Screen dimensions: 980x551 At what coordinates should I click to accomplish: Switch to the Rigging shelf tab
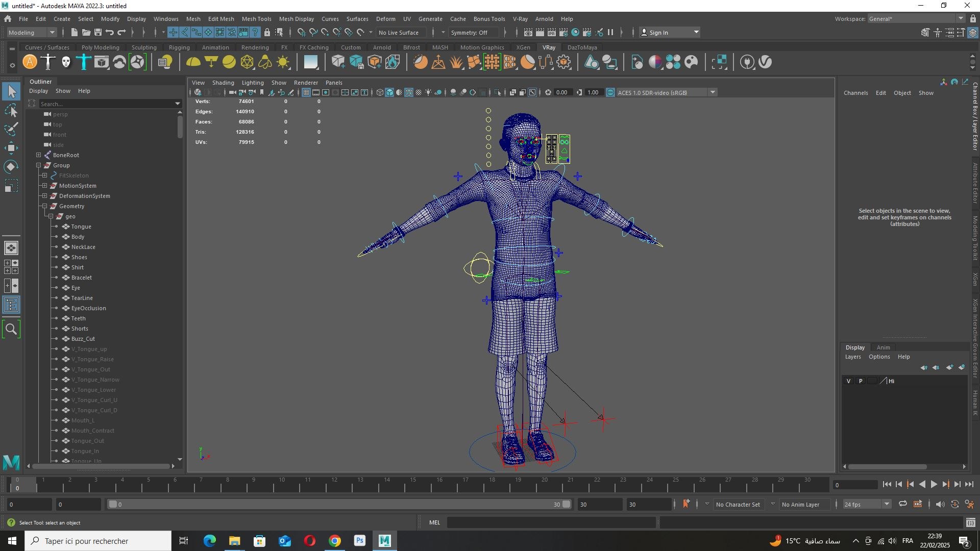pos(179,47)
